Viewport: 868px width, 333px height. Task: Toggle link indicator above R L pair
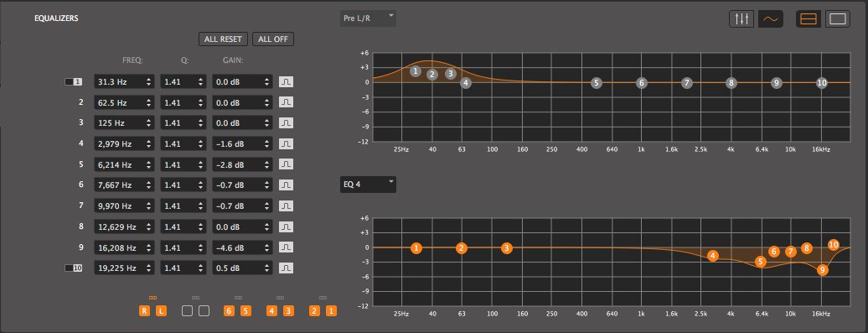pyautogui.click(x=152, y=298)
